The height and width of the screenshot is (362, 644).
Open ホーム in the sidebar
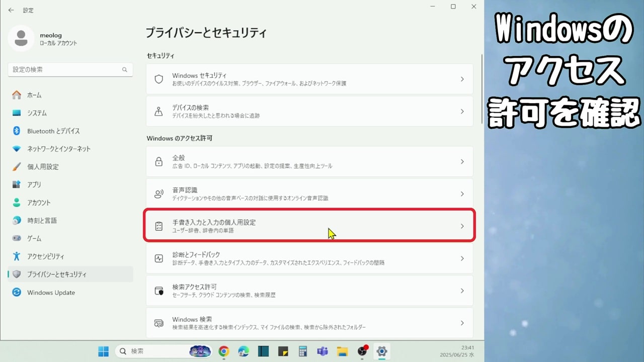point(70,95)
